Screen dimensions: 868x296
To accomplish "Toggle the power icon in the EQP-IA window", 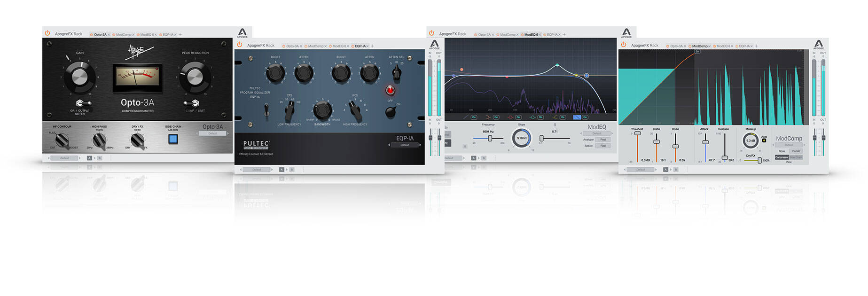I will point(240,45).
